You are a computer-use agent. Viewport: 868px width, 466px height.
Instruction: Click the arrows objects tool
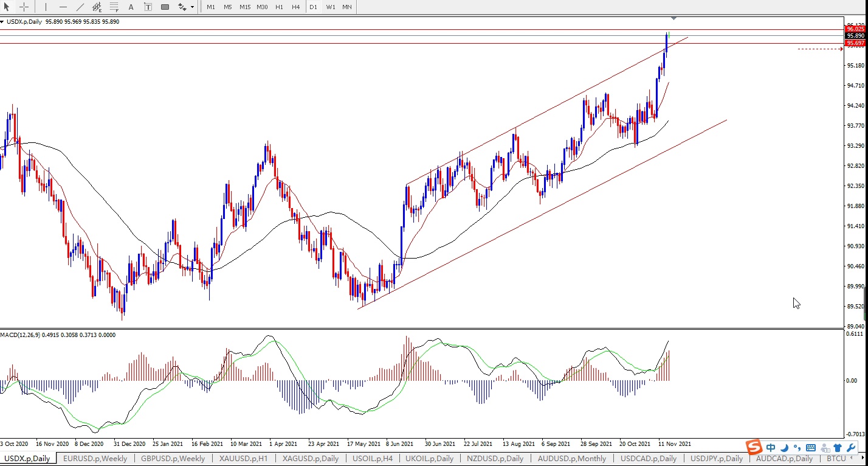click(x=182, y=7)
